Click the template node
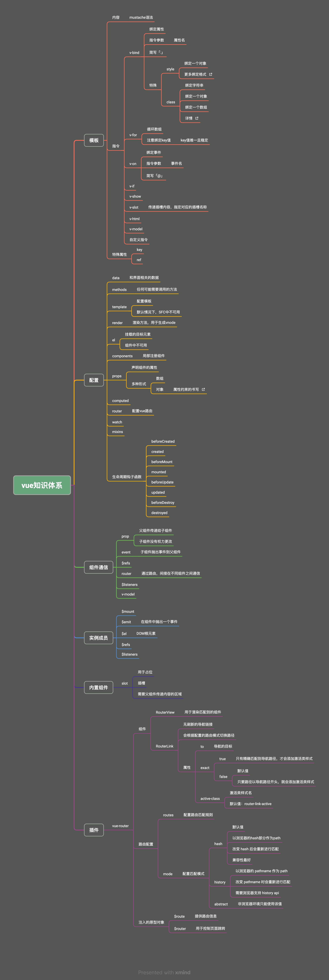This screenshot has width=329, height=980. pyautogui.click(x=119, y=307)
